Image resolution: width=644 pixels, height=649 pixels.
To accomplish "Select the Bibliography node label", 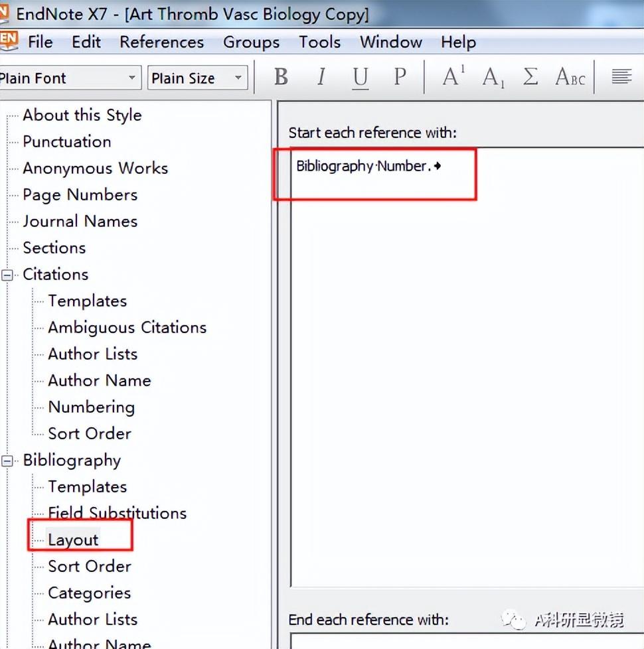I will point(72,460).
